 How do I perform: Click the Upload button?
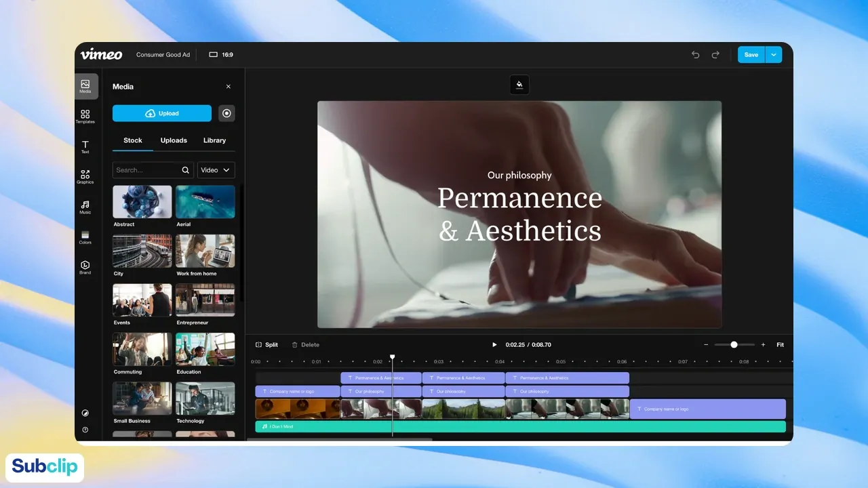(x=162, y=113)
